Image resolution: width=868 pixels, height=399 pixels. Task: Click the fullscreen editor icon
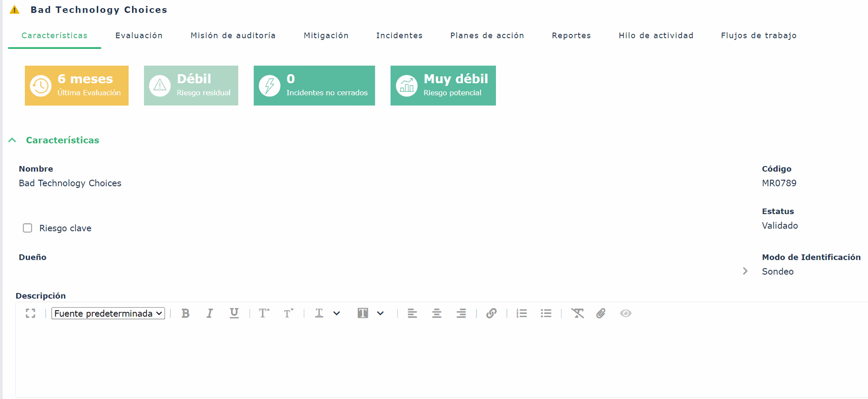30,313
